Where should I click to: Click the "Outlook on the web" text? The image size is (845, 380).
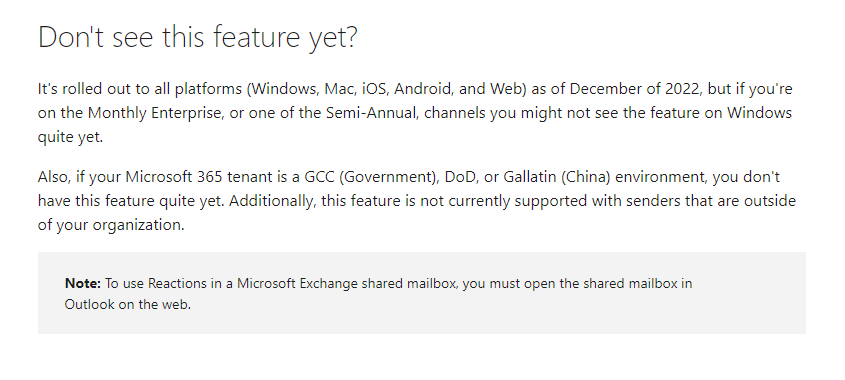point(127,305)
